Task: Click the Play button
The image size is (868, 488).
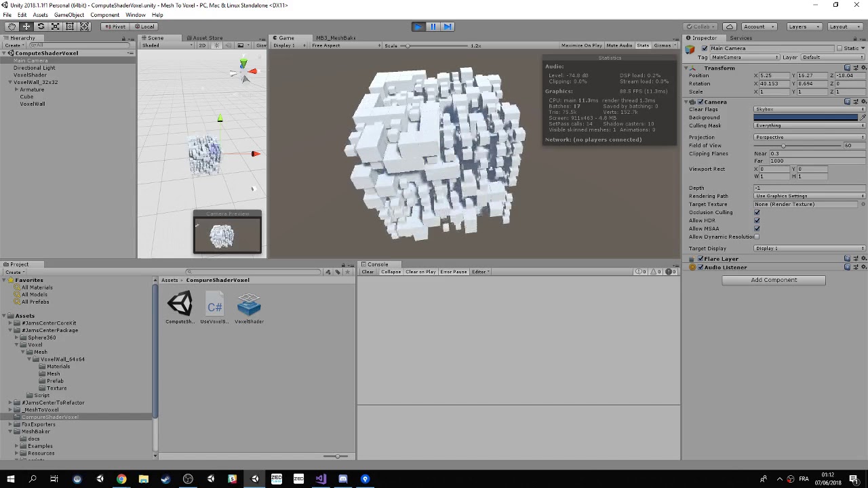Action: [x=418, y=26]
